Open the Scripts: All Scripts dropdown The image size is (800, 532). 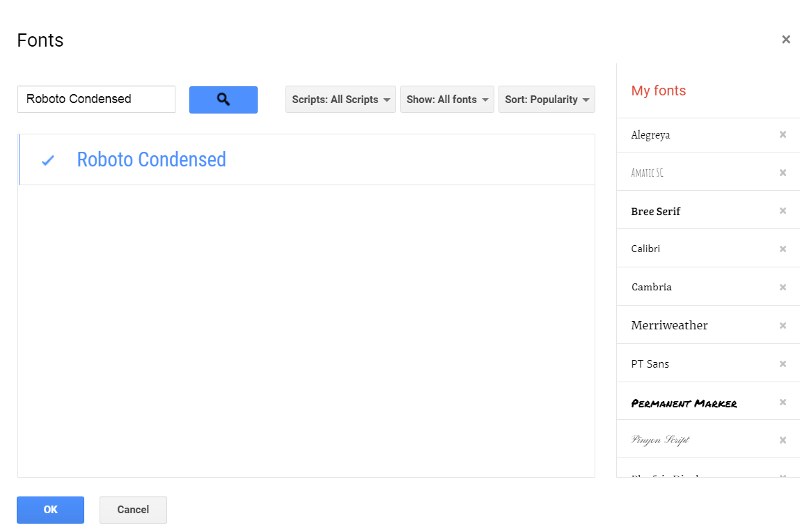click(x=340, y=100)
